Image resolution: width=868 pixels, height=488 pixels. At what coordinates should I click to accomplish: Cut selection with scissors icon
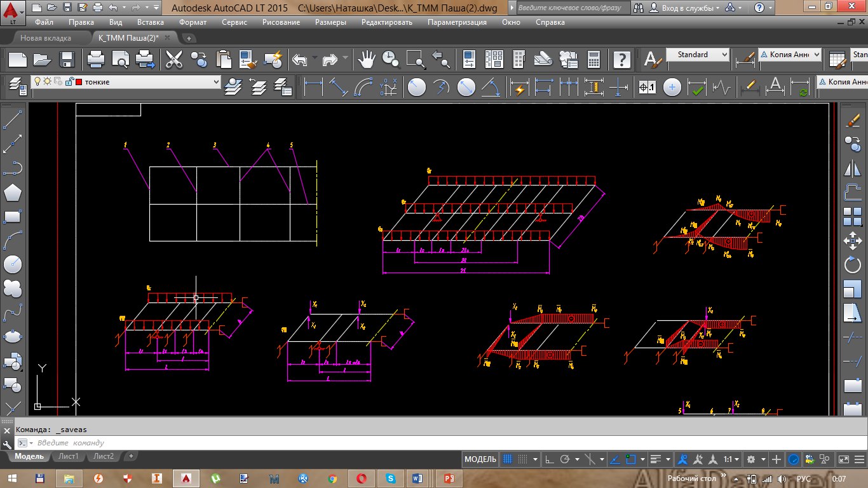(x=174, y=60)
